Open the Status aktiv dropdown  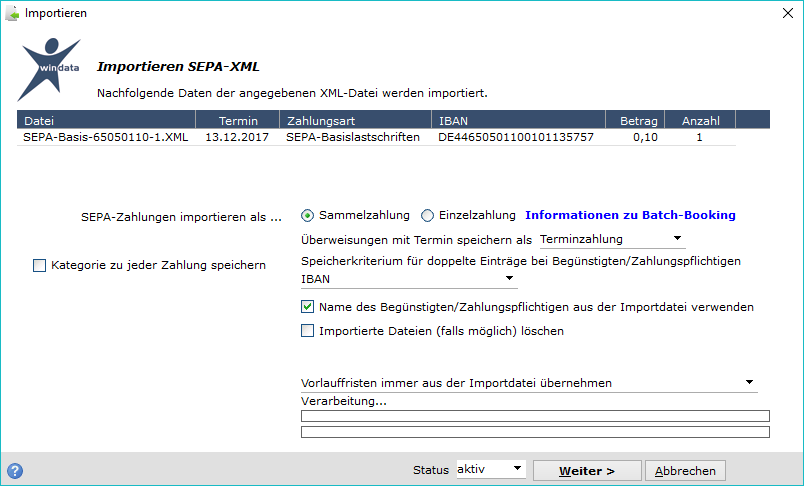click(x=491, y=470)
